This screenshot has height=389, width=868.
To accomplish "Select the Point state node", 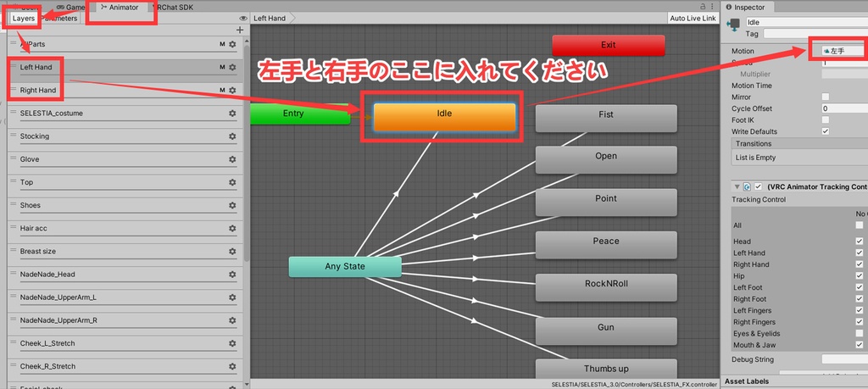I will (605, 202).
